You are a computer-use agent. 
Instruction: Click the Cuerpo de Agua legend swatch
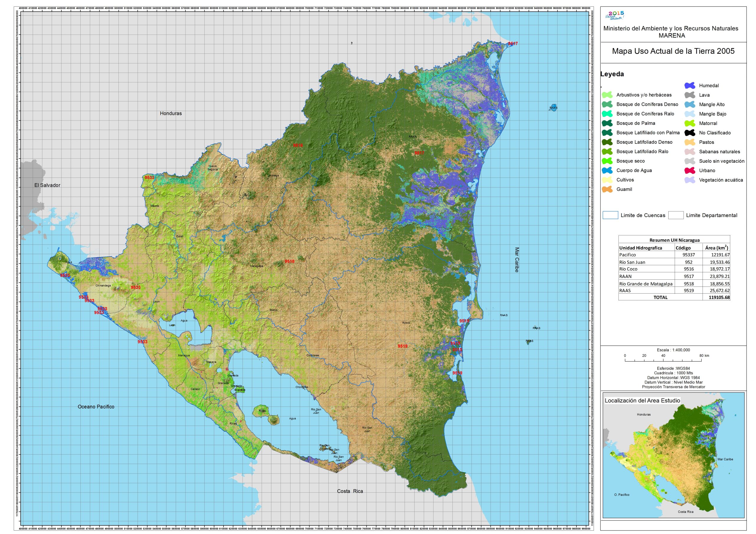tap(607, 170)
